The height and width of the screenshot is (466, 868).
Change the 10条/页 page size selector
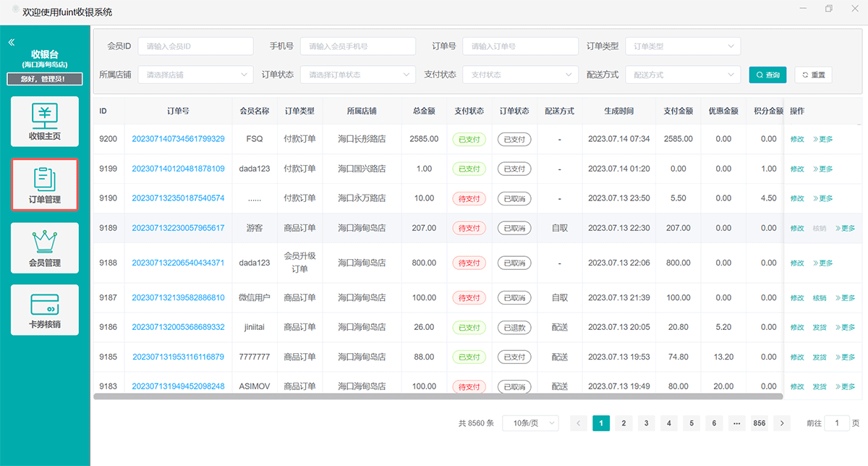pos(531,423)
